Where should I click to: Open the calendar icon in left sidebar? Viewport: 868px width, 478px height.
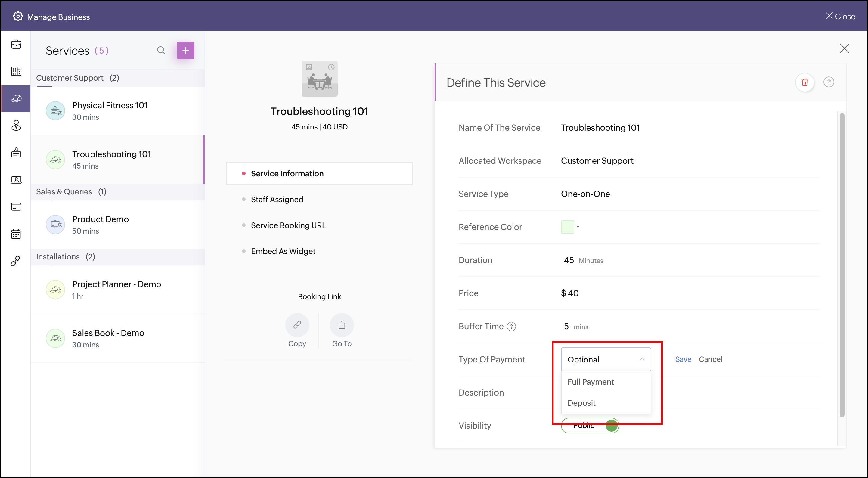(16, 234)
